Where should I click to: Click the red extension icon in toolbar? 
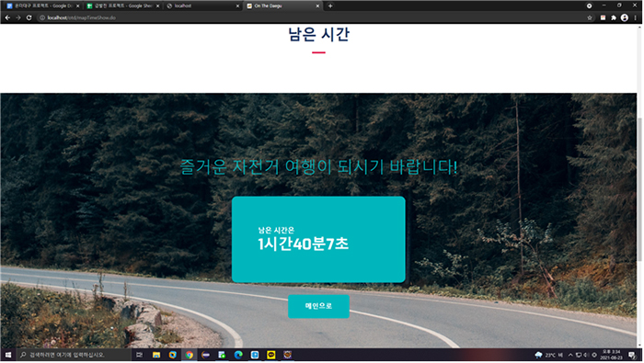603,17
